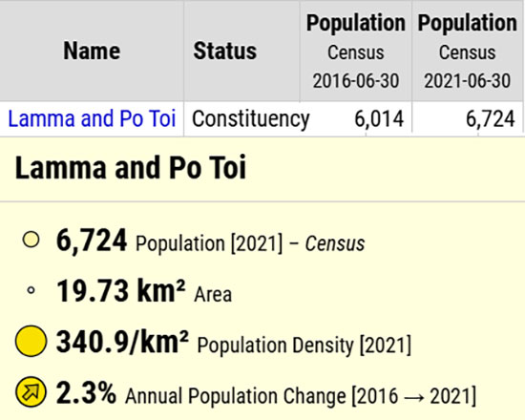
Task: Click the 340.9/km² density value
Action: coord(122,342)
